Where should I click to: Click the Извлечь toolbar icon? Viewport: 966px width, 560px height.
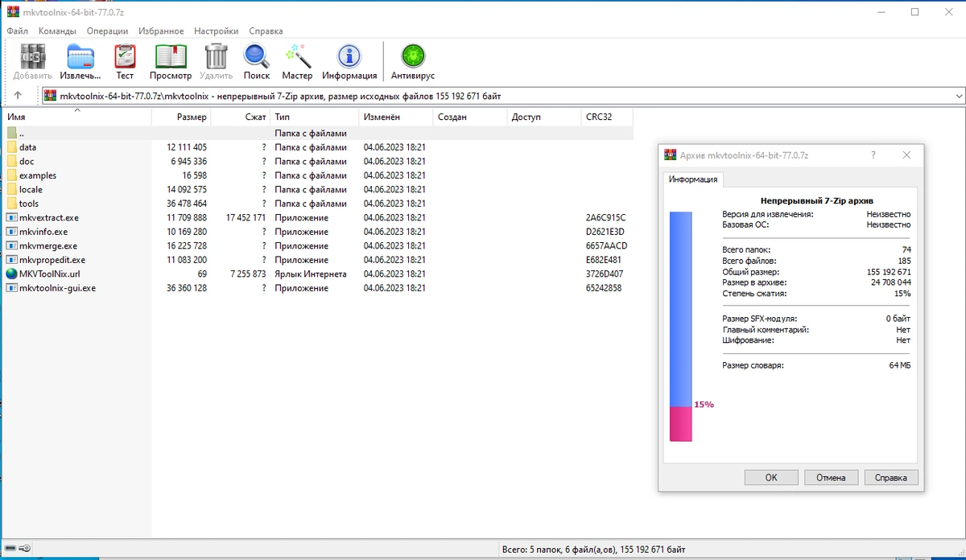80,56
